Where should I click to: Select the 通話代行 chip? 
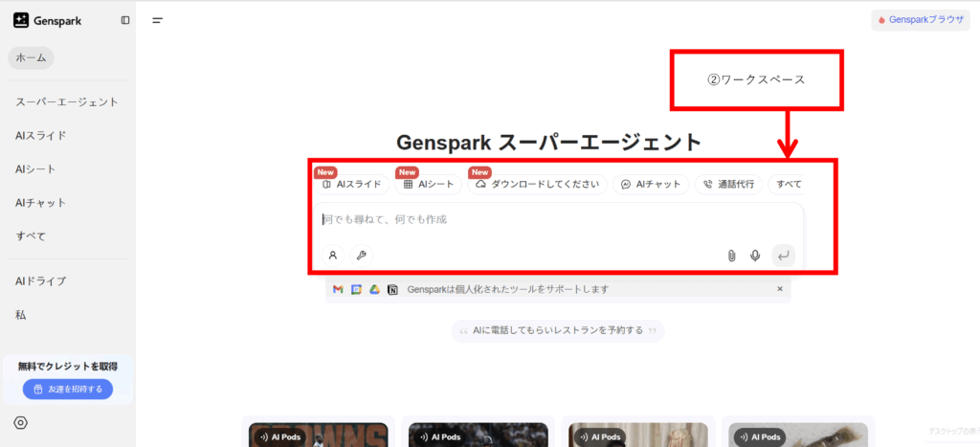728,184
